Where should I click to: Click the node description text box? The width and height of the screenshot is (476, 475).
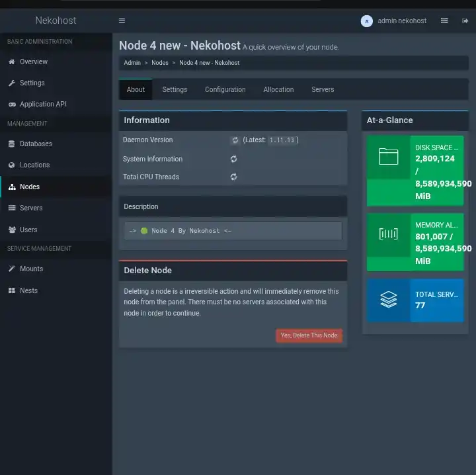pos(233,231)
